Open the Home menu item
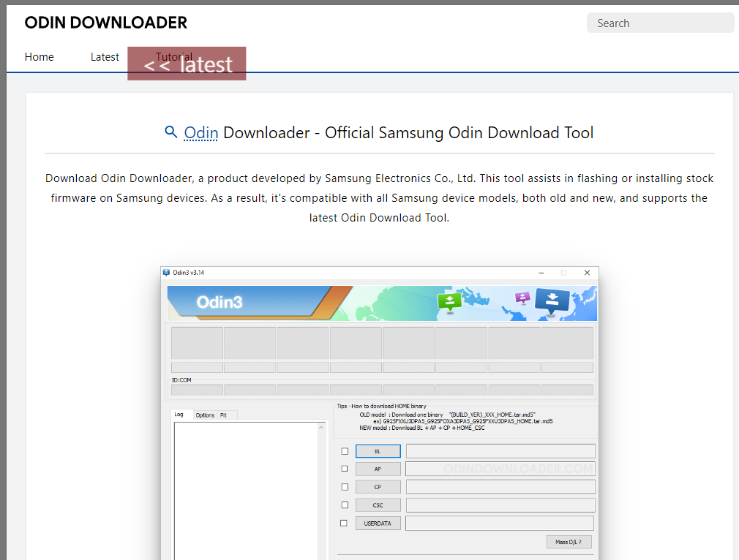The height and width of the screenshot is (560, 739). tap(39, 57)
